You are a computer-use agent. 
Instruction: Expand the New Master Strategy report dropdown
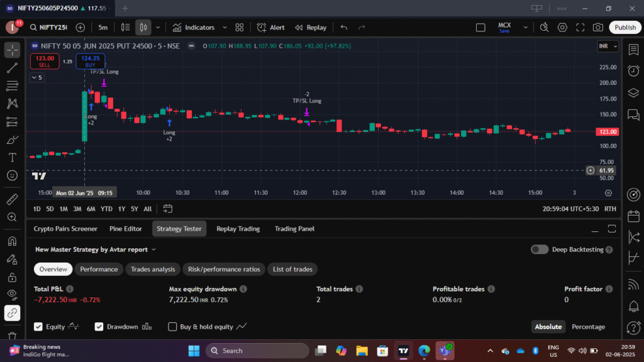click(x=96, y=250)
